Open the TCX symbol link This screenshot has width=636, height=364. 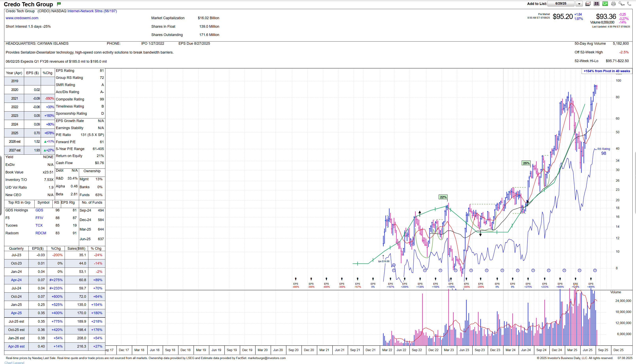pos(39,226)
